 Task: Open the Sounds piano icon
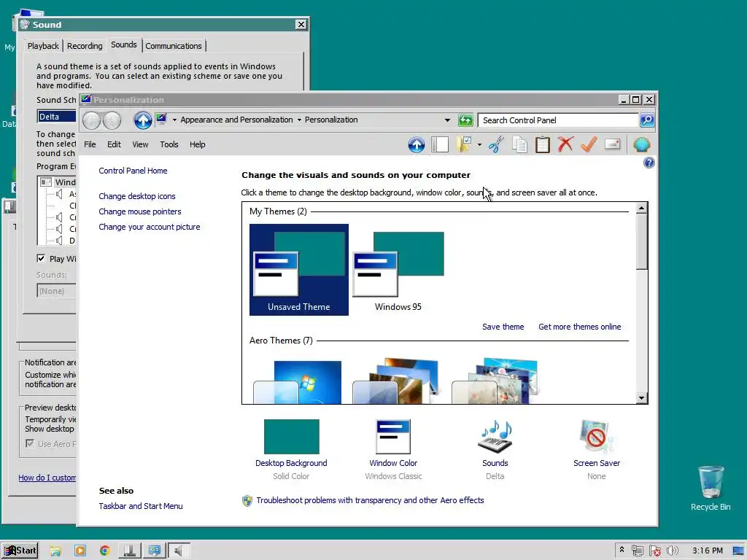point(495,436)
